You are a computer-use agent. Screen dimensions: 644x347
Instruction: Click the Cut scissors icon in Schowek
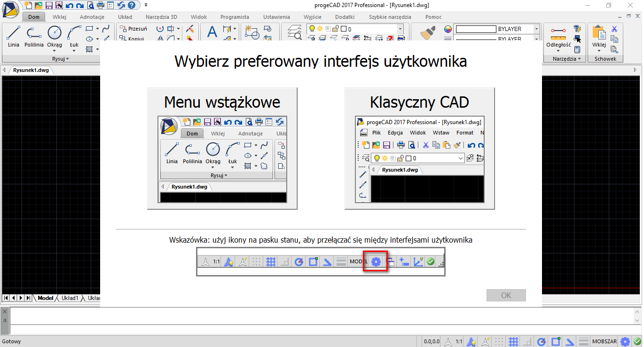point(614,29)
